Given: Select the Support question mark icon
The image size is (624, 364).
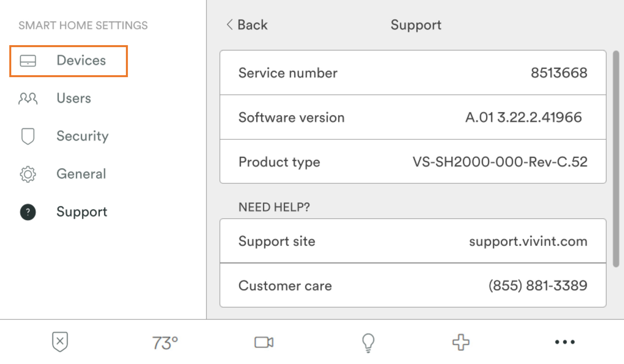Looking at the screenshot, I should (x=28, y=212).
